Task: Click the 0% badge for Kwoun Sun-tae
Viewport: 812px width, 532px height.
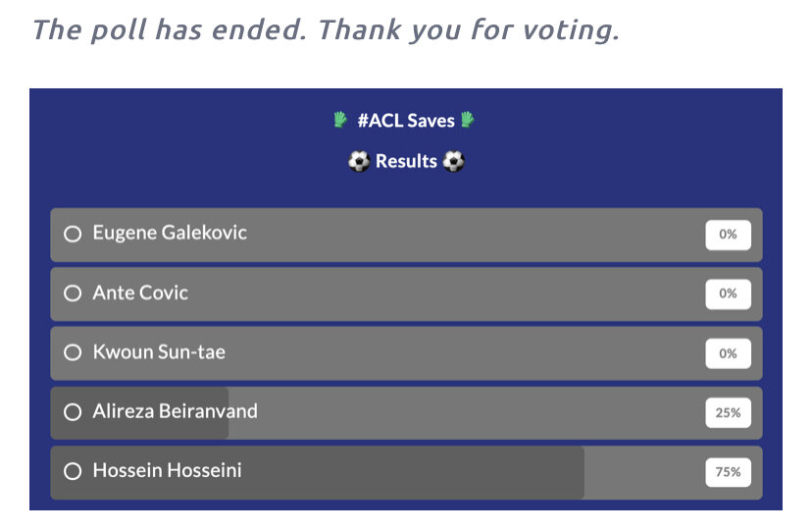Action: [x=728, y=353]
